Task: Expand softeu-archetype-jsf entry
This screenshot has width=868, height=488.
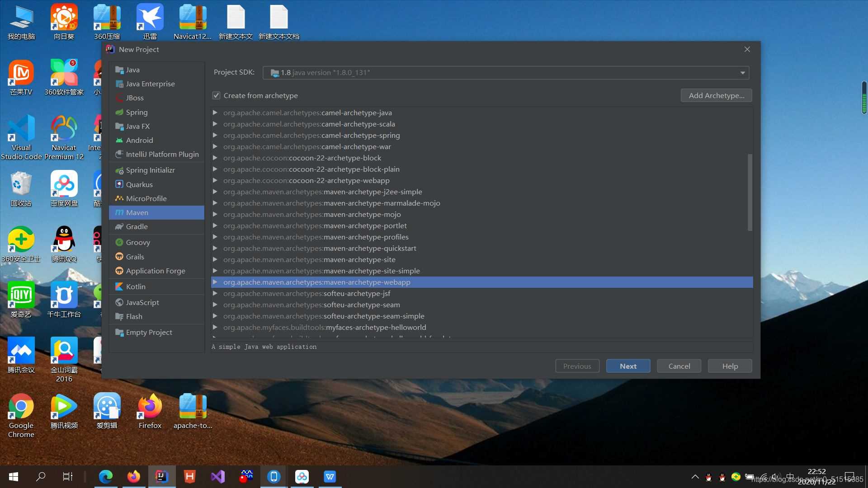Action: pyautogui.click(x=216, y=293)
